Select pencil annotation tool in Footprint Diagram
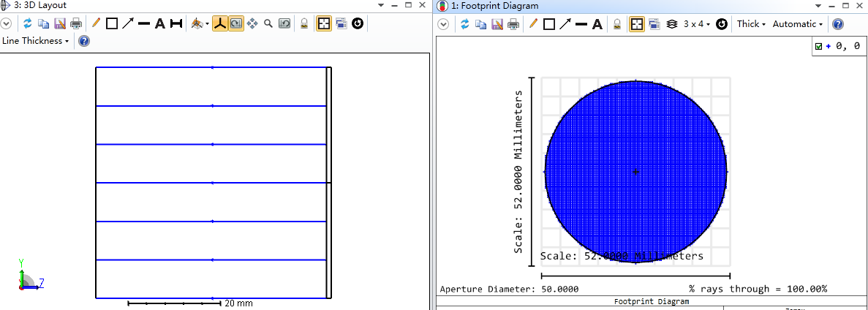Viewport: 868px width, 310px height. [533, 23]
